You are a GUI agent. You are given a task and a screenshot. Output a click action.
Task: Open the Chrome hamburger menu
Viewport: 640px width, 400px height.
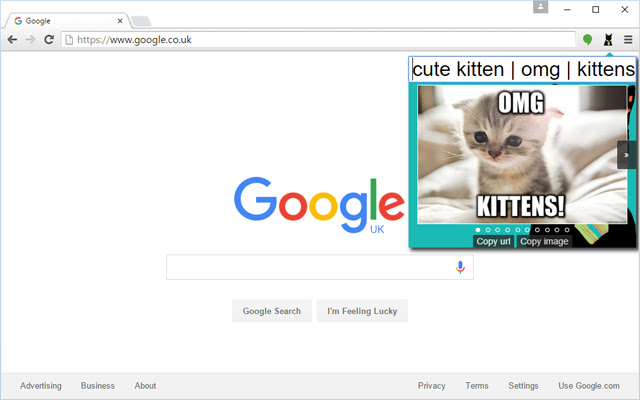628,40
